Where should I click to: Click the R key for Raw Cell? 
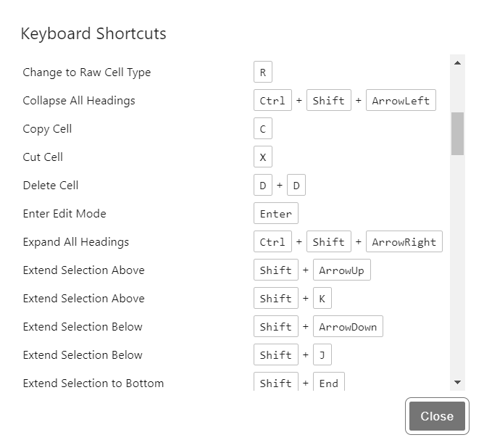[x=262, y=72]
